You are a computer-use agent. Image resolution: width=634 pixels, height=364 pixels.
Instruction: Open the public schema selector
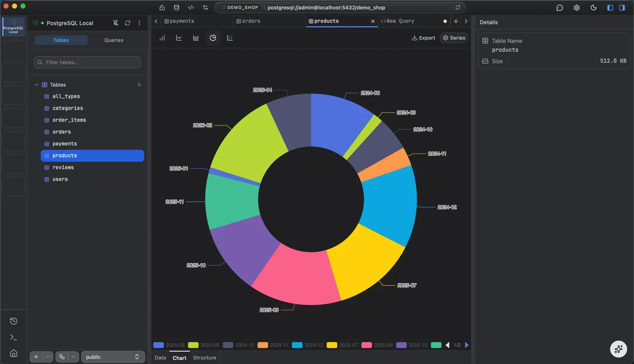click(x=113, y=357)
